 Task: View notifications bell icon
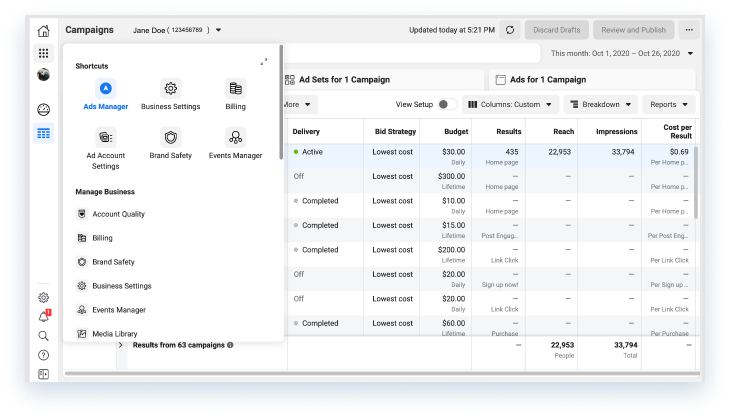43,316
